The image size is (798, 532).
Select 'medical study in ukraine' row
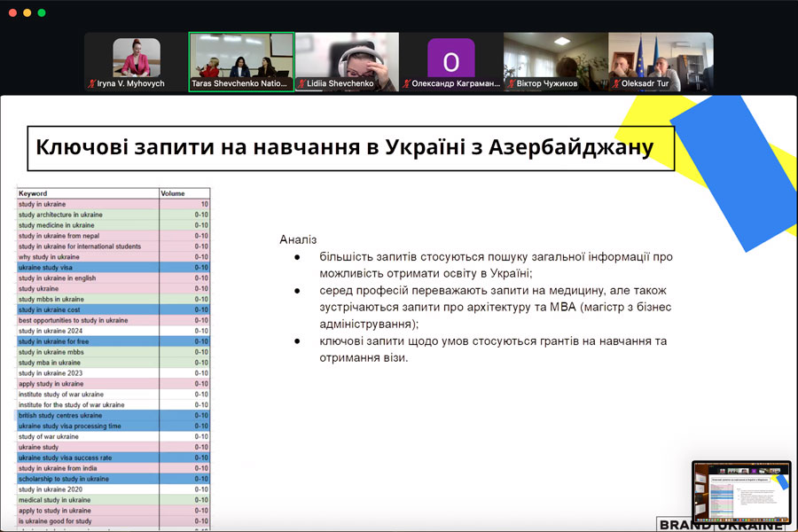pos(113,500)
